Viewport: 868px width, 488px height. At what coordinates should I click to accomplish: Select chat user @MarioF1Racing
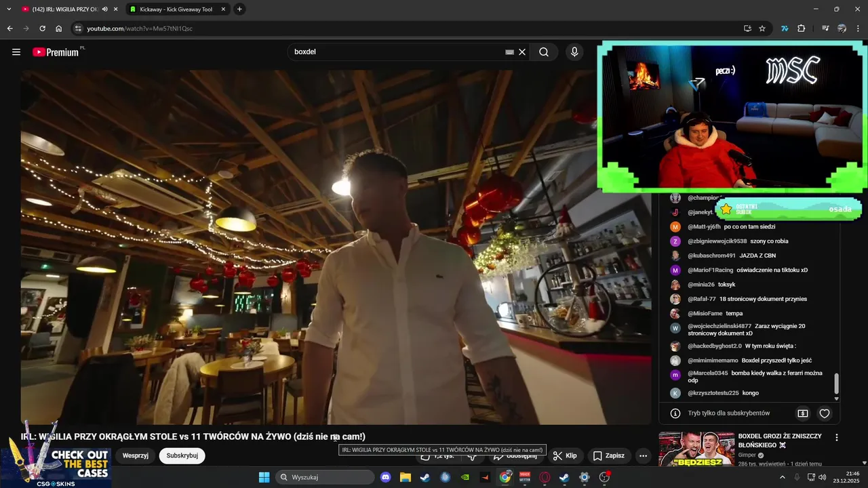711,270
